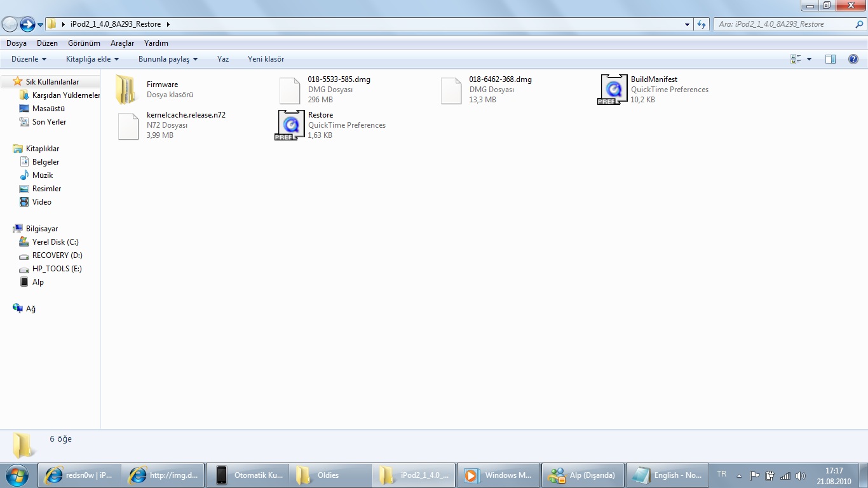Viewport: 868px width, 488px height.
Task: Select the kernelcache.release.n72 file icon
Action: click(x=128, y=126)
